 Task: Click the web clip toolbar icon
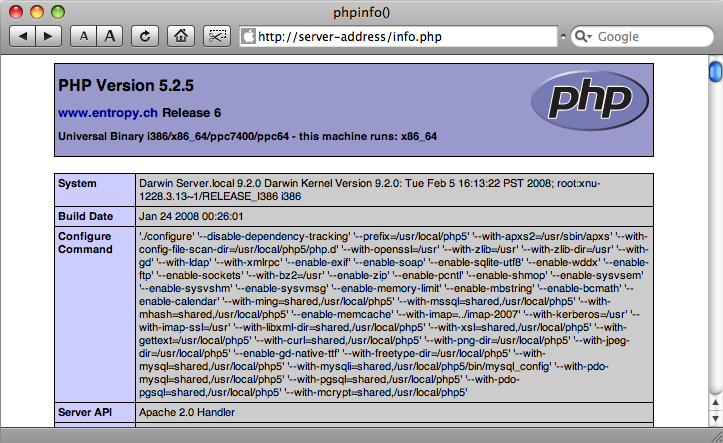tap(216, 37)
